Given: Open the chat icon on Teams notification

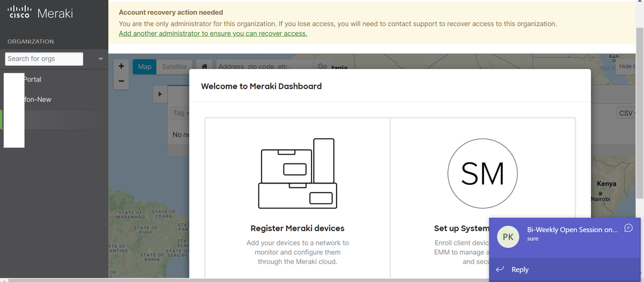Looking at the screenshot, I should pos(628,228).
